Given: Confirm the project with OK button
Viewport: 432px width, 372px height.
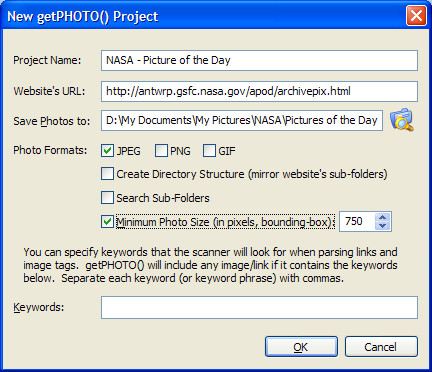Looking at the screenshot, I should pos(301,347).
